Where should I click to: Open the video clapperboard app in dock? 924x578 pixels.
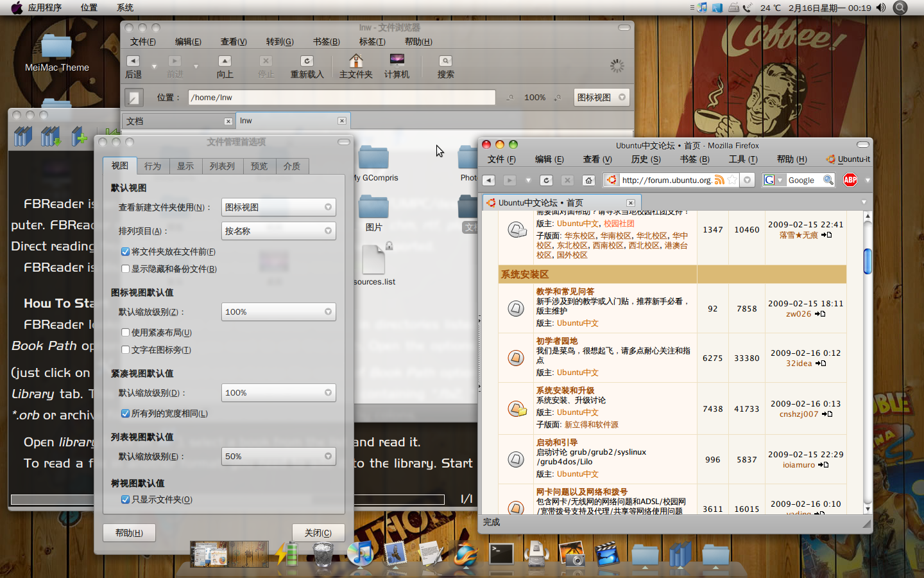607,554
